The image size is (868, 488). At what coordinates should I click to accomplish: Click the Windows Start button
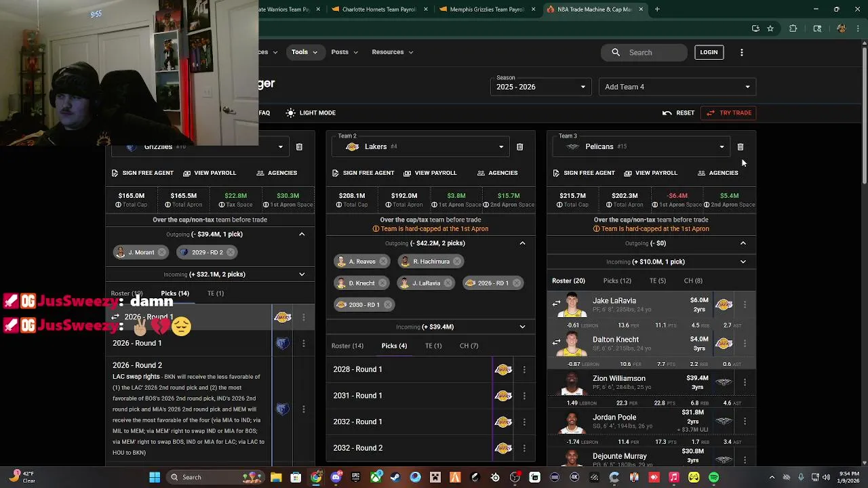[155, 477]
